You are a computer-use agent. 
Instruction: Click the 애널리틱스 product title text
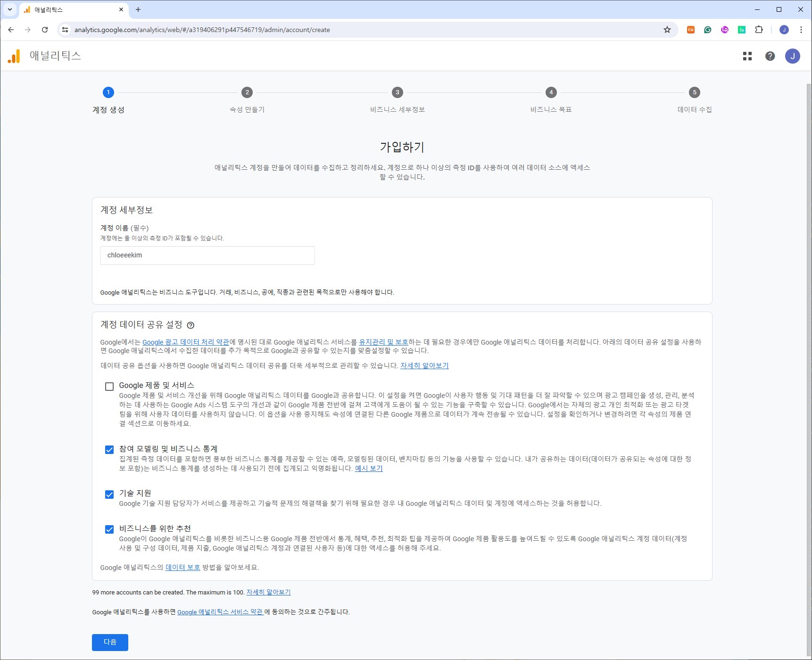55,56
